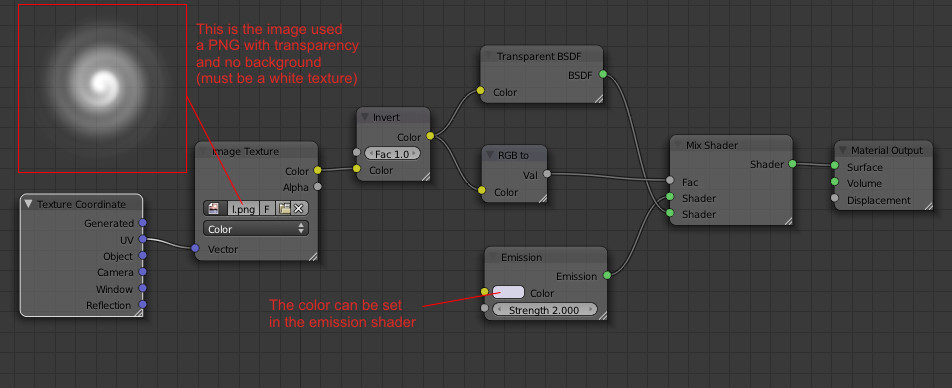Click the Strength 2.000 field
Image resolution: width=952 pixels, height=388 pixels.
[545, 310]
